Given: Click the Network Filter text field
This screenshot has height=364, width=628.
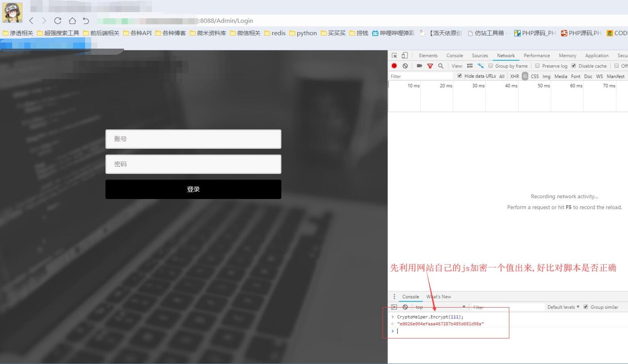Looking at the screenshot, I should (420, 76).
